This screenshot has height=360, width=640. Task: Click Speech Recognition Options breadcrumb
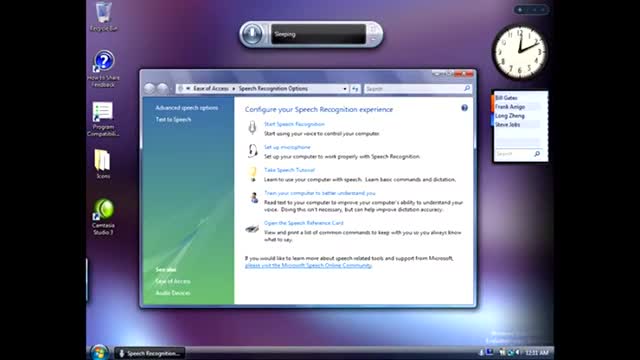[273, 89]
